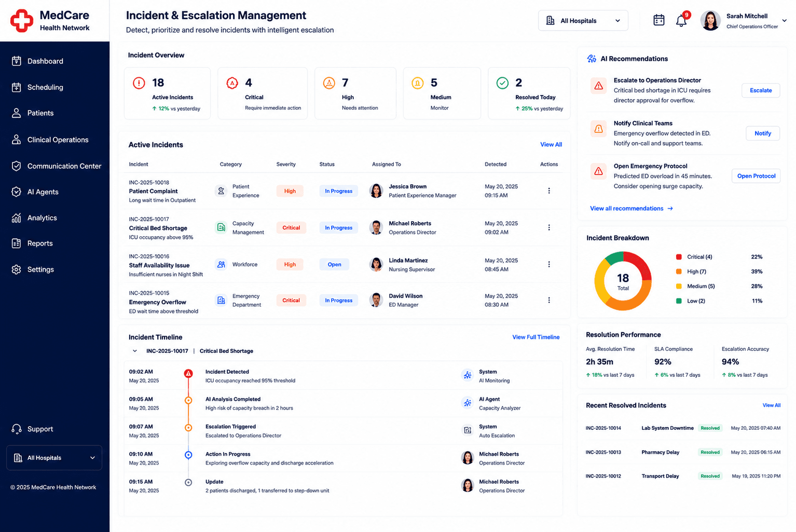Open actions menu for Critical Bed Shortage
Screen dimensions: 796x532
pos(549,227)
